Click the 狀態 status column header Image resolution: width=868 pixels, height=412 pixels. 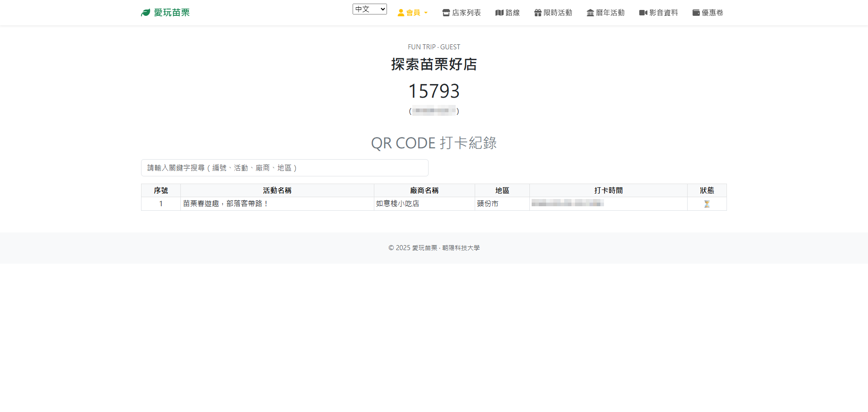707,190
